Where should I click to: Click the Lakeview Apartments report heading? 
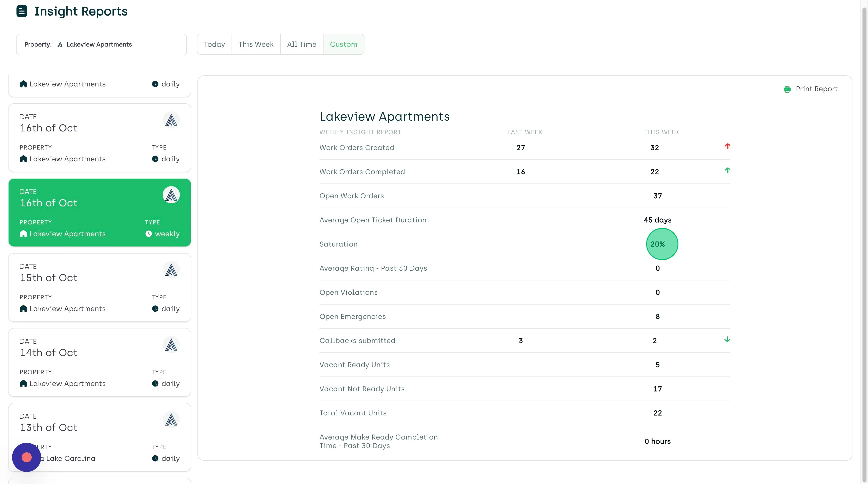(x=385, y=117)
